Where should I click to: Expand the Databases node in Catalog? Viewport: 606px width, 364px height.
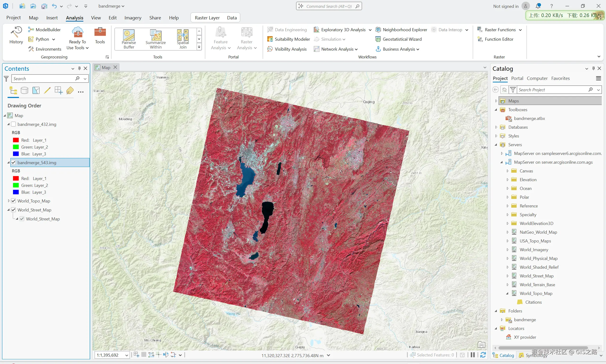pos(496,127)
